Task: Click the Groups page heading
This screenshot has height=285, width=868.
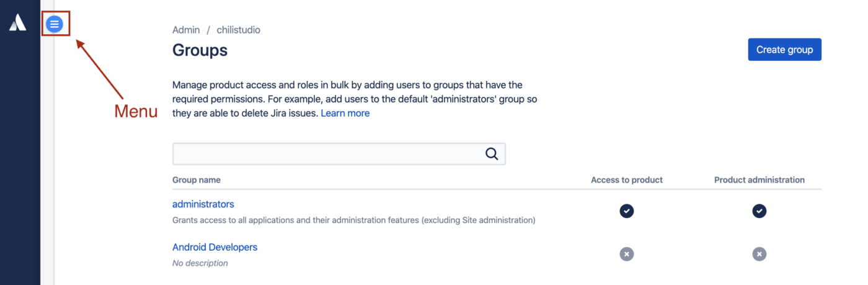Action: 200,50
